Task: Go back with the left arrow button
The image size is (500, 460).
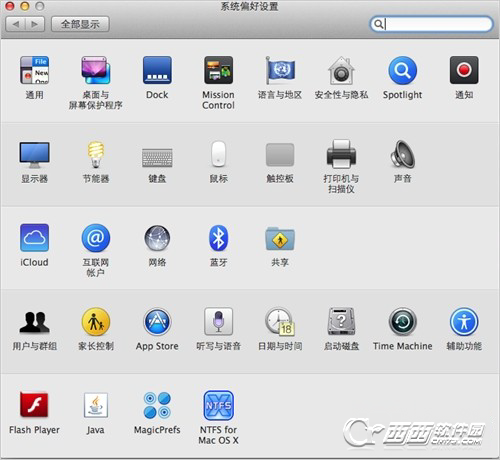Action: coord(16,24)
